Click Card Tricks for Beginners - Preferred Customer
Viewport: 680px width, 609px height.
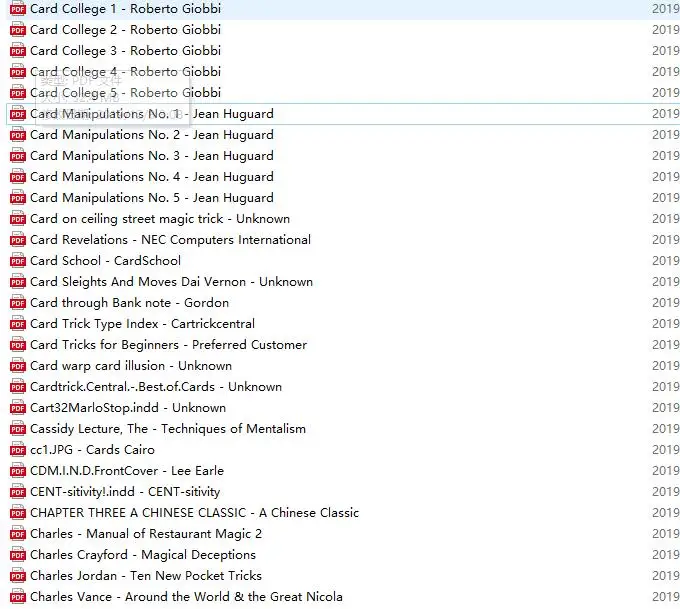168,345
